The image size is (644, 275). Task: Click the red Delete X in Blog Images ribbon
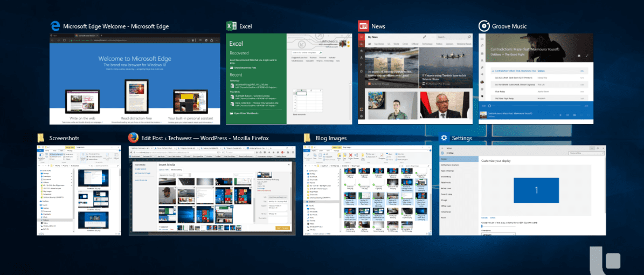[351, 155]
